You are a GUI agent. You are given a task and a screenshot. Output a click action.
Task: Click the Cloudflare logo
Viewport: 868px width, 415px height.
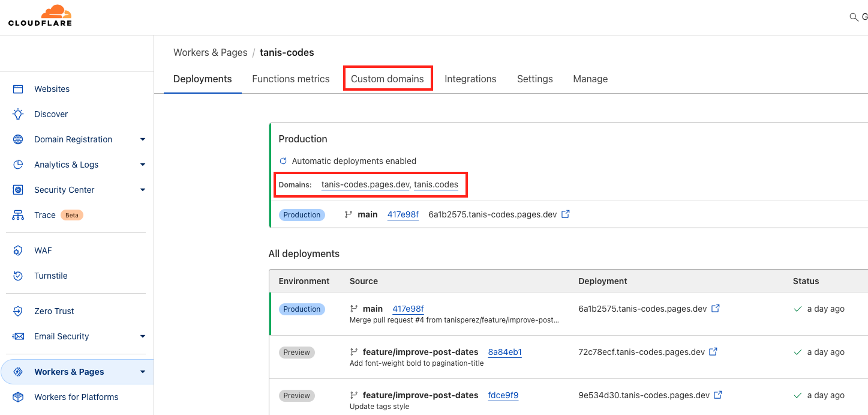[x=40, y=16]
